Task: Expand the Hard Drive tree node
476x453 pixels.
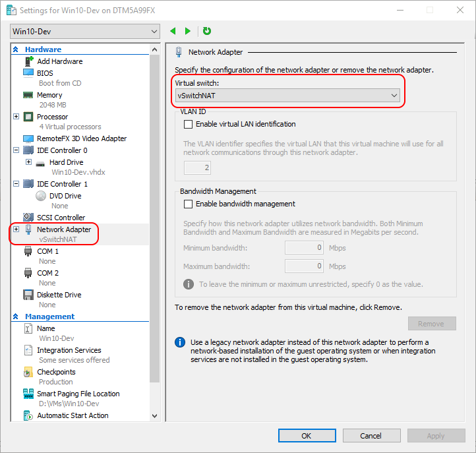Action: pyautogui.click(x=28, y=162)
